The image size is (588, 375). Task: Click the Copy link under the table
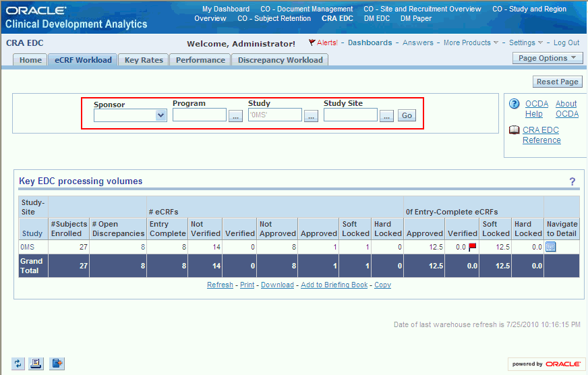tap(382, 285)
